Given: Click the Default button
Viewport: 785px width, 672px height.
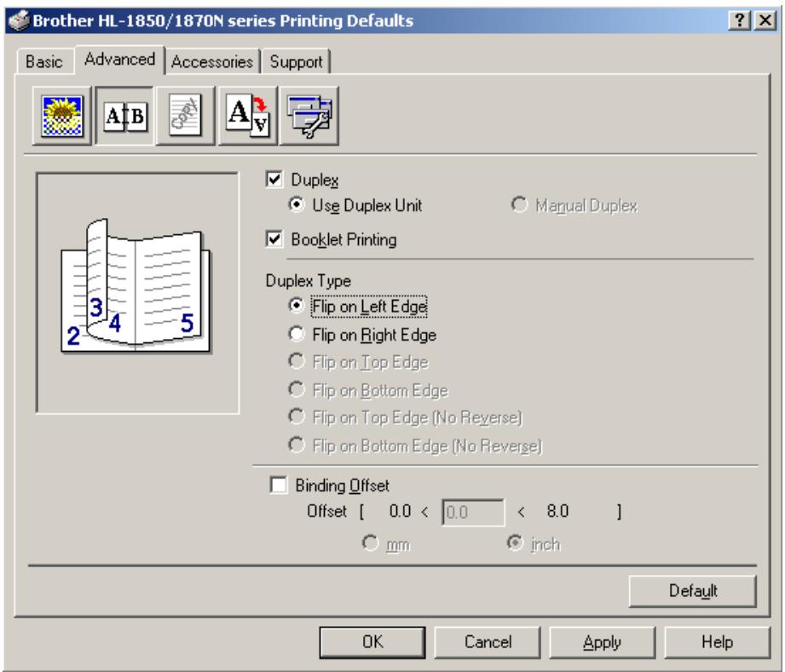Looking at the screenshot, I should pyautogui.click(x=693, y=591).
